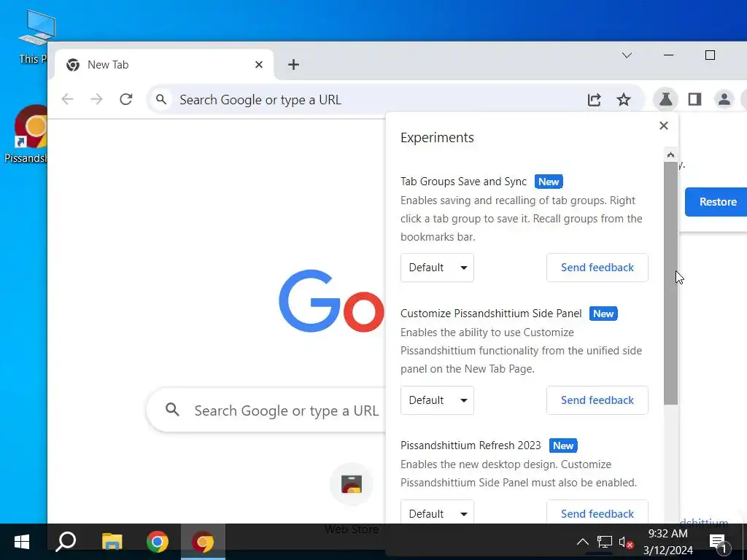The image size is (747, 560).
Task: Click the taskbar clock and date
Action: click(x=668, y=542)
